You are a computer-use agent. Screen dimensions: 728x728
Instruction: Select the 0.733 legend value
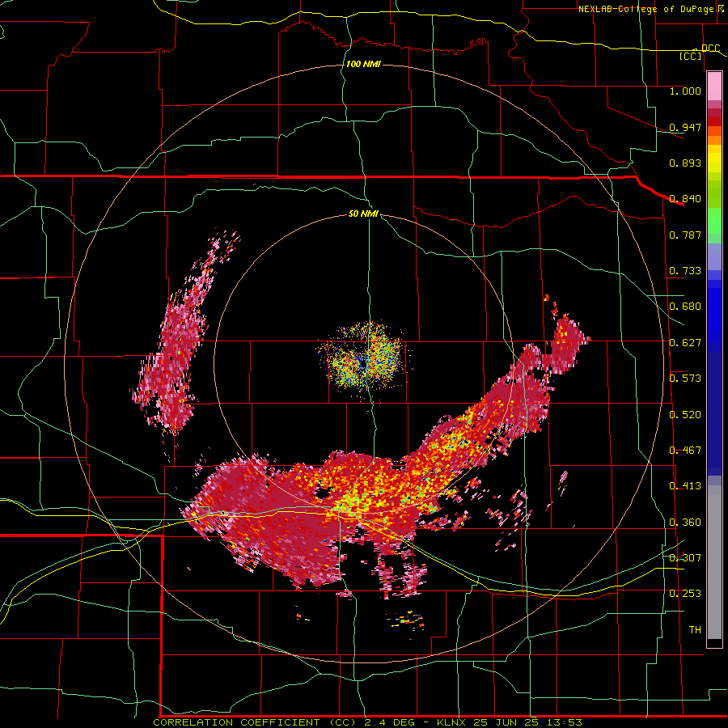(685, 271)
